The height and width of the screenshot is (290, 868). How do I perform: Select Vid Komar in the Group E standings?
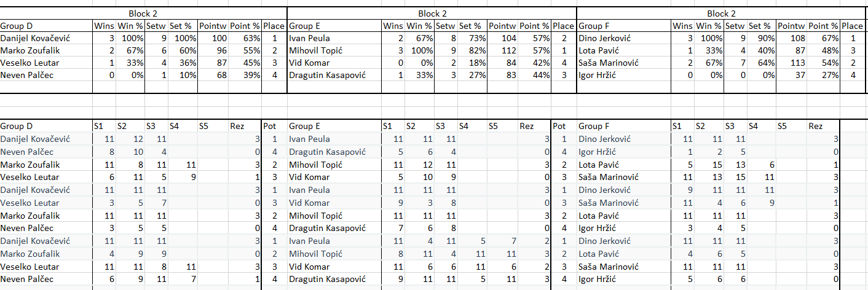309,63
